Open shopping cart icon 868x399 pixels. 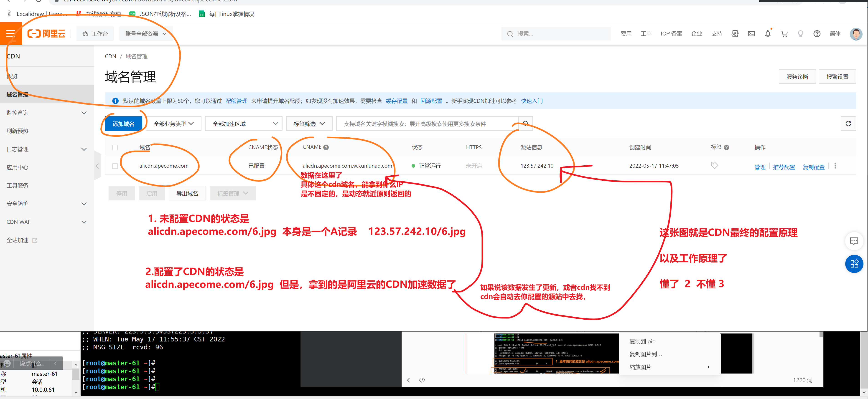tap(784, 34)
